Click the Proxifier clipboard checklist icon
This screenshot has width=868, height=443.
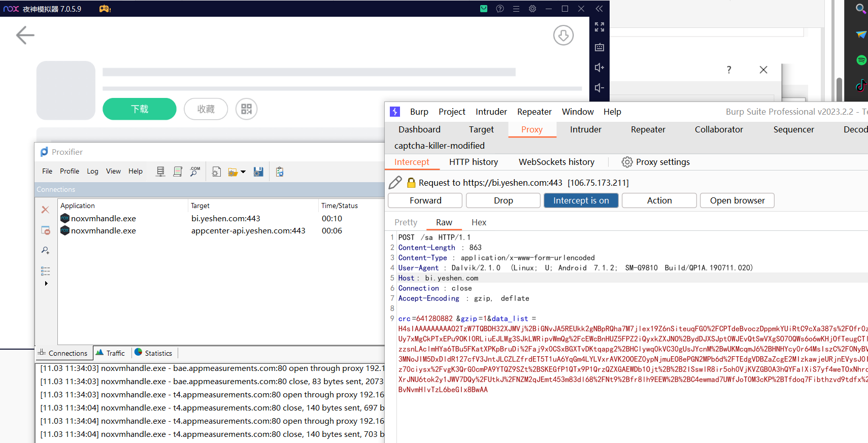pyautogui.click(x=280, y=172)
